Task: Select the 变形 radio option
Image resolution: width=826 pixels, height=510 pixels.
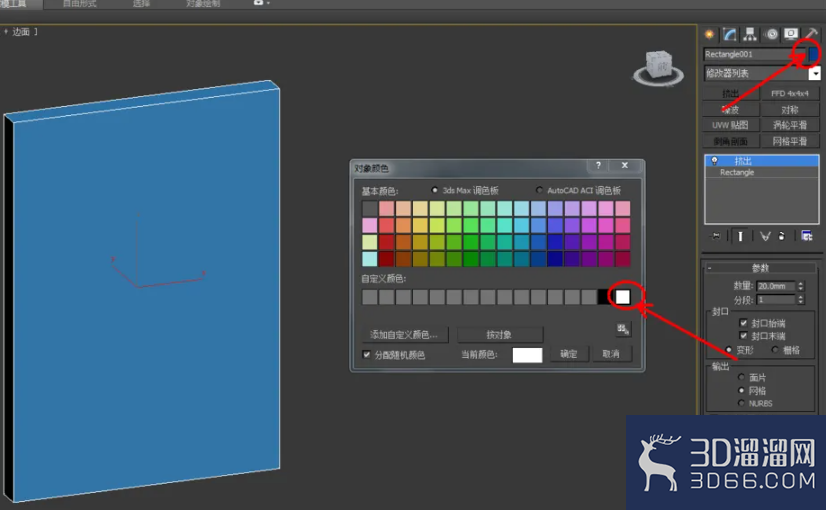Action: pyautogui.click(x=729, y=350)
